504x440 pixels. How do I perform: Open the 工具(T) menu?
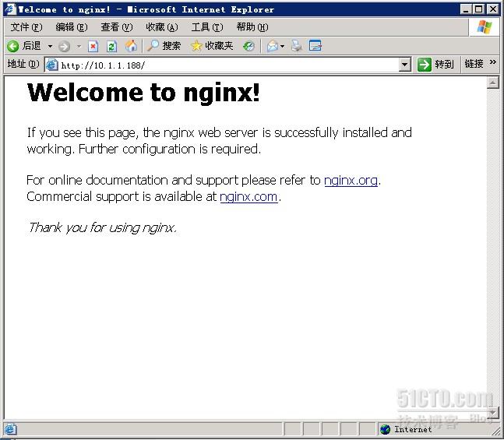[207, 27]
